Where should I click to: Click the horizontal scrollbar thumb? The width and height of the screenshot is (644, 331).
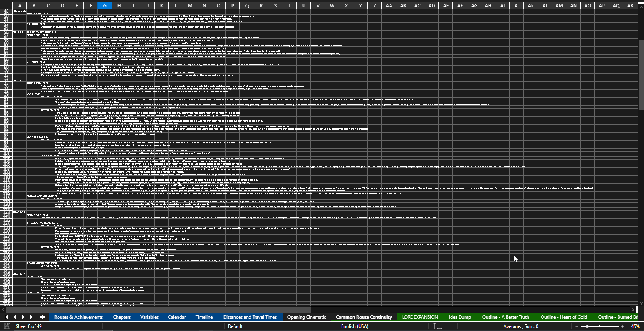[x=158, y=309]
